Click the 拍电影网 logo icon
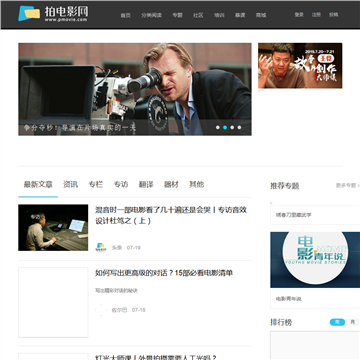This screenshot has height=360, width=360. [29, 13]
